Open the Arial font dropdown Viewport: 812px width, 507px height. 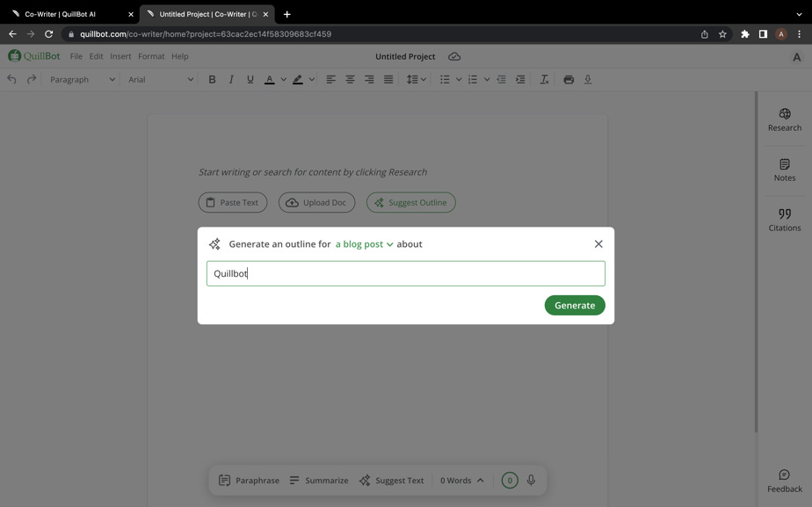point(161,79)
